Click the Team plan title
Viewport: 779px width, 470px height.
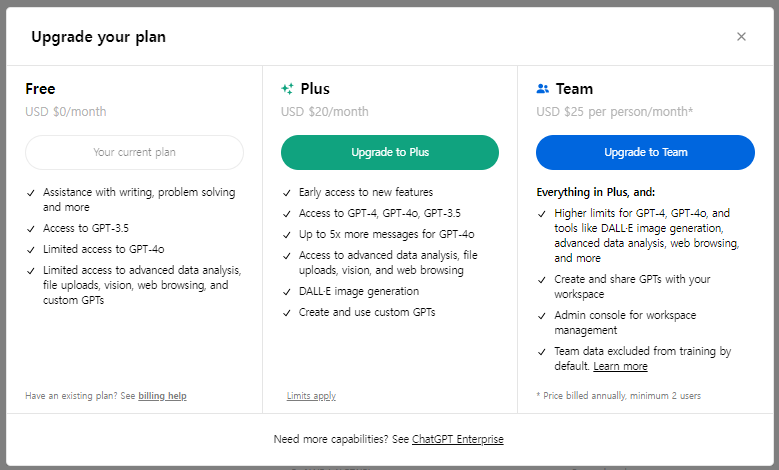click(x=574, y=89)
